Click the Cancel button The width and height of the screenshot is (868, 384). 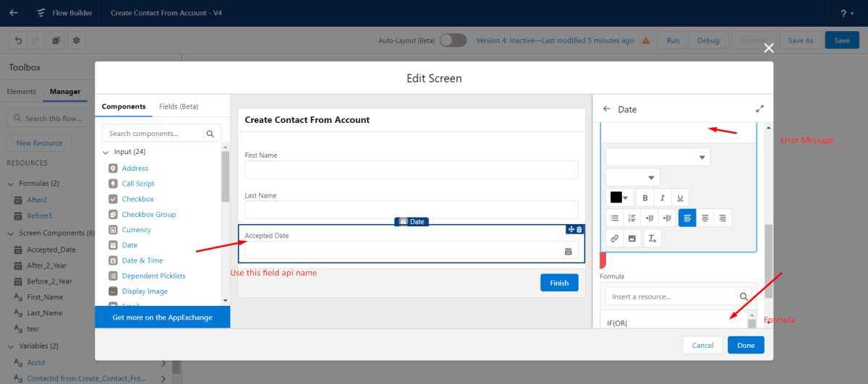(702, 345)
